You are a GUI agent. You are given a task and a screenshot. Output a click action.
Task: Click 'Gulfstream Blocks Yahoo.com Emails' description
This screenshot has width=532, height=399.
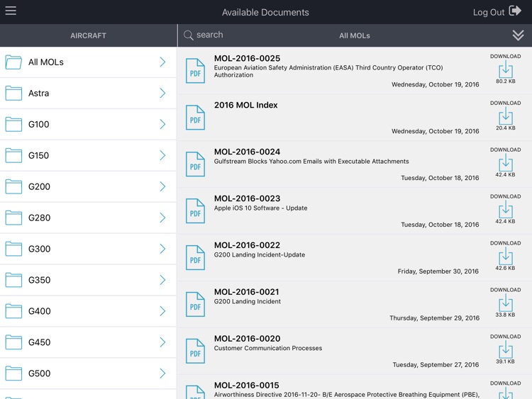tap(311, 162)
